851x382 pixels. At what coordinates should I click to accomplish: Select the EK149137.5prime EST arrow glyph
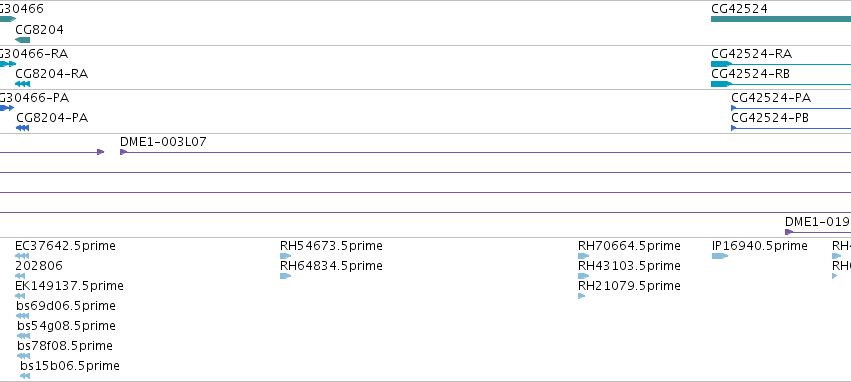(x=20, y=296)
